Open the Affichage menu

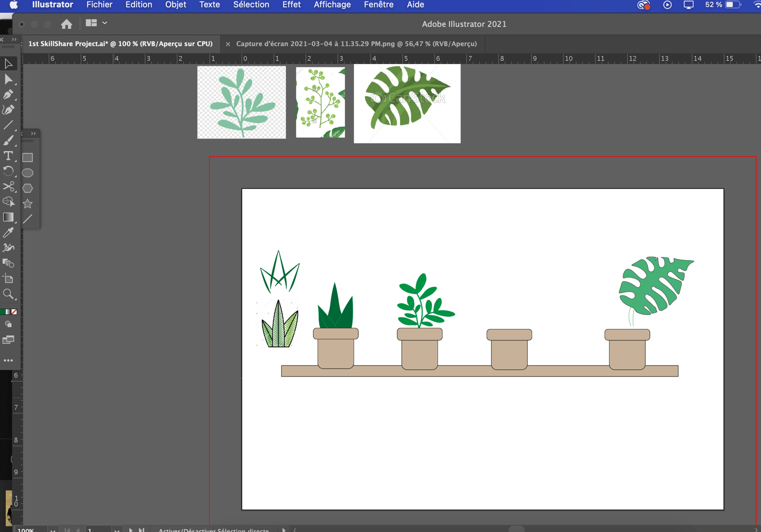pos(332,5)
